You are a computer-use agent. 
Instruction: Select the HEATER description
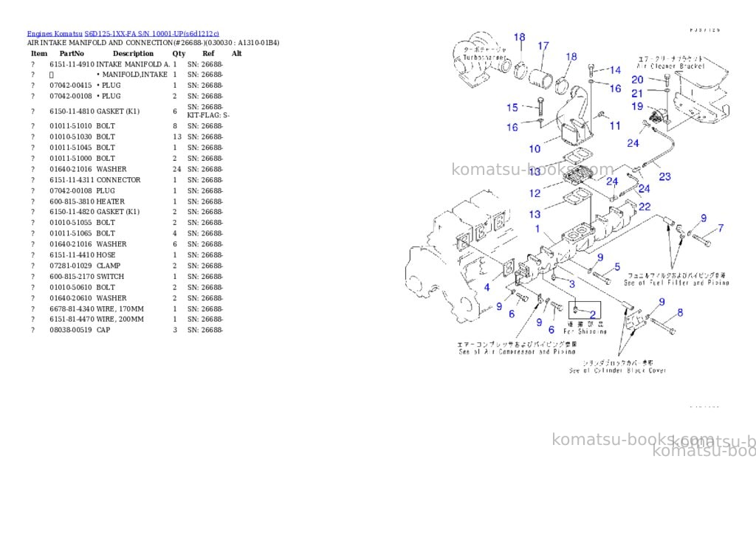111,201
